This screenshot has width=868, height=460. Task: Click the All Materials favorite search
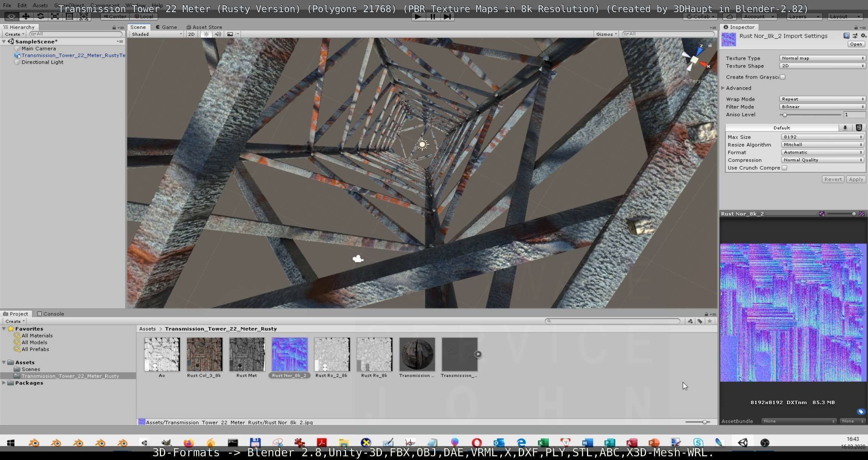click(37, 335)
